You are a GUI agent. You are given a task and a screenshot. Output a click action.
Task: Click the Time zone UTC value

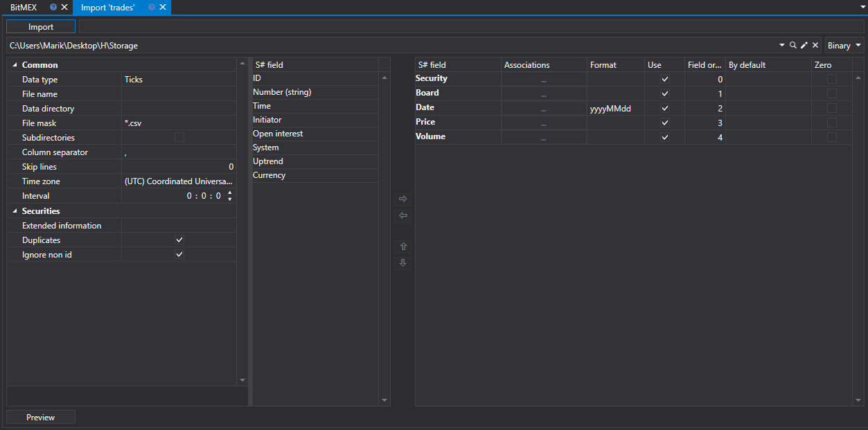(x=179, y=181)
